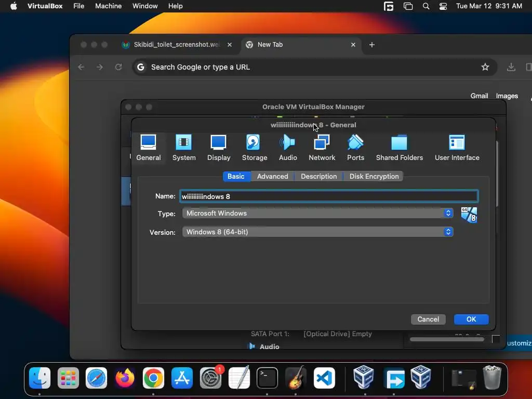Open the Audio settings section
Viewport: 532px width, 399px height.
point(288,148)
